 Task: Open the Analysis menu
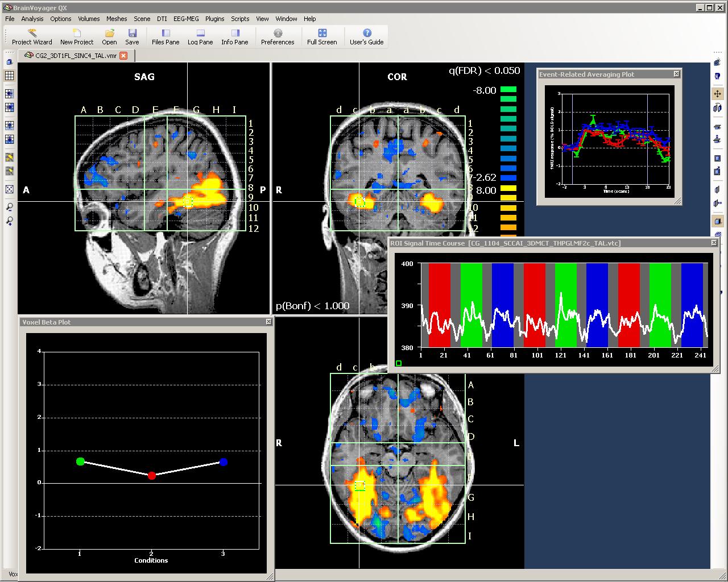click(x=32, y=19)
